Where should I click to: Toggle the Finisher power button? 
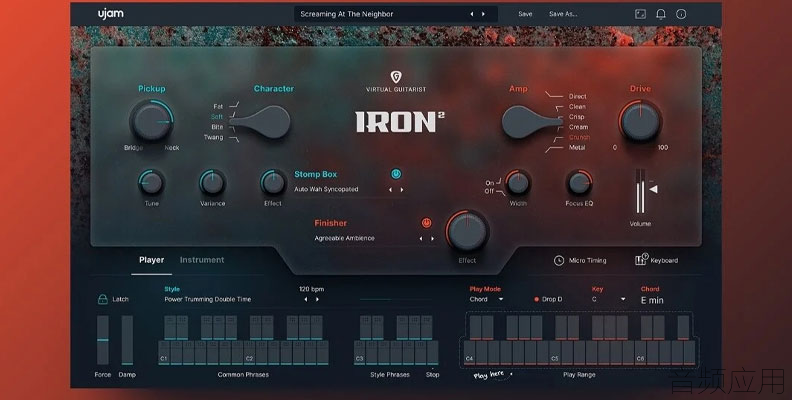point(426,223)
